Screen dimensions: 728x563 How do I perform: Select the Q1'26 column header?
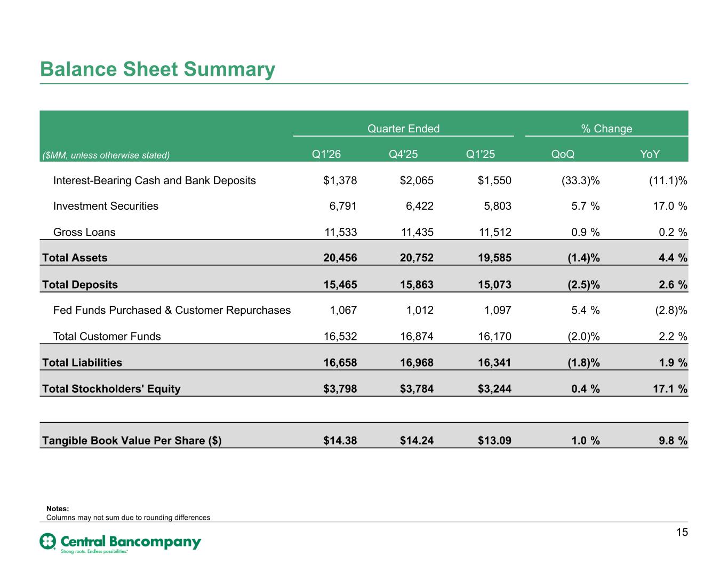click(326, 154)
